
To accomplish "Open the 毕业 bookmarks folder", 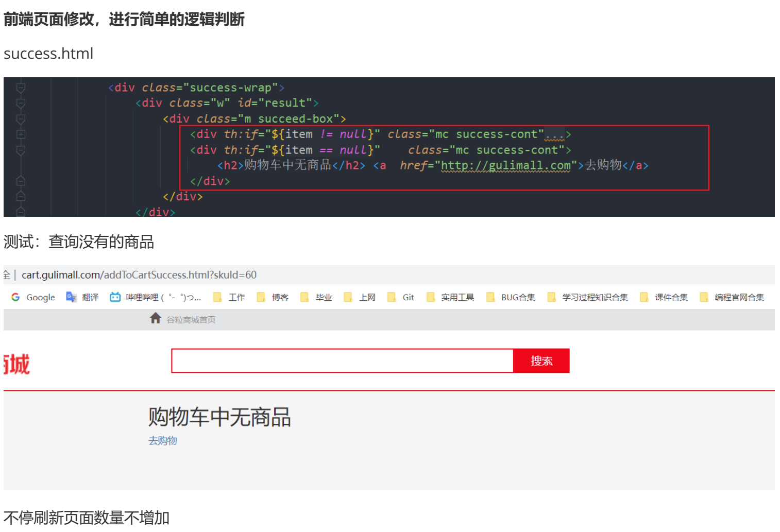I will pos(316,297).
